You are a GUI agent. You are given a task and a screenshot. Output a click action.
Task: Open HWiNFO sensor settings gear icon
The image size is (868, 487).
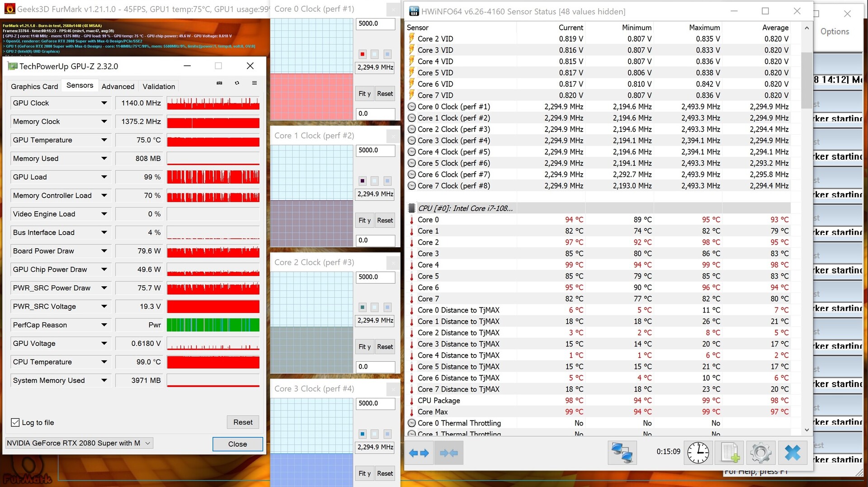(761, 453)
